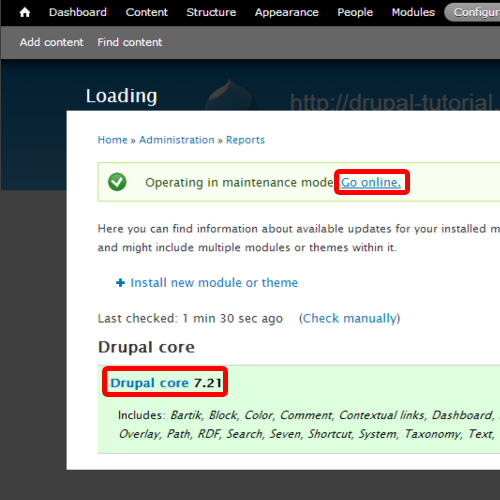Image resolution: width=500 pixels, height=500 pixels.
Task: Click the Check manually link
Action: click(x=349, y=318)
